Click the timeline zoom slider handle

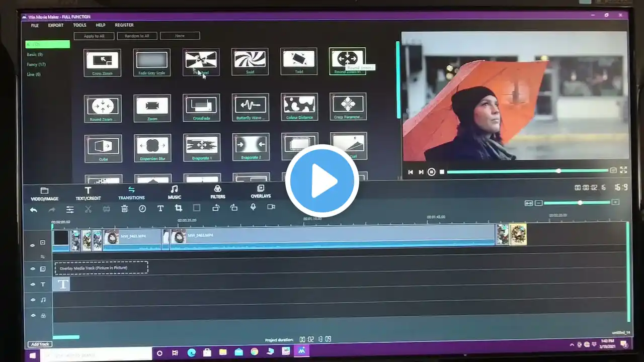tap(580, 203)
